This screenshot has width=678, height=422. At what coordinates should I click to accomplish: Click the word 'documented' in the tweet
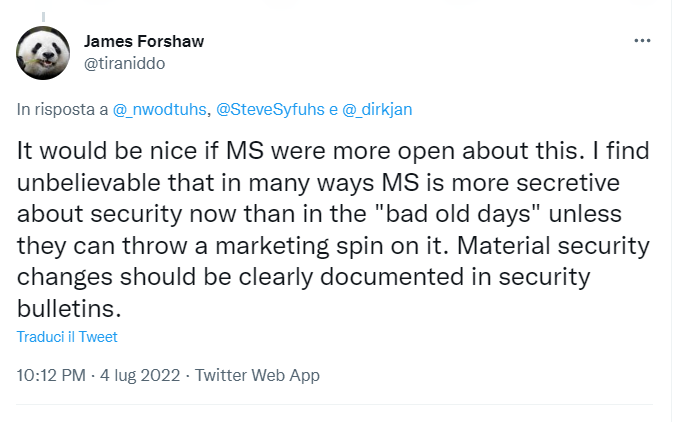pyautogui.click(x=340, y=277)
